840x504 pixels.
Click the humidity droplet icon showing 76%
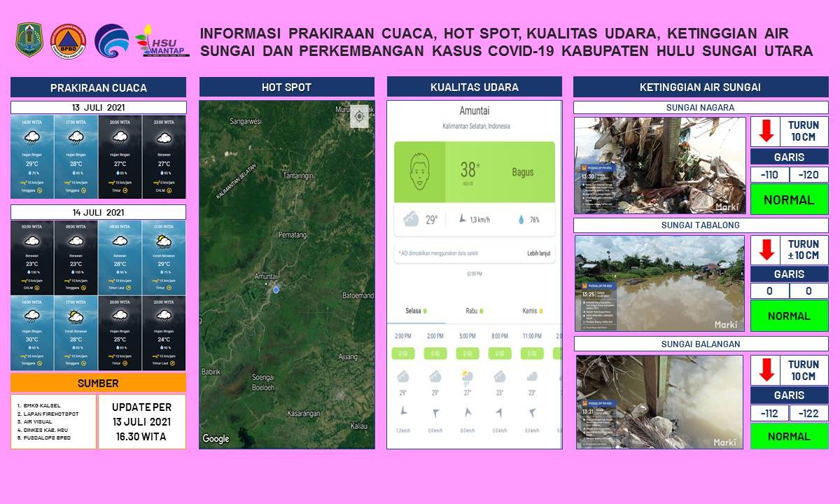pyautogui.click(x=521, y=220)
